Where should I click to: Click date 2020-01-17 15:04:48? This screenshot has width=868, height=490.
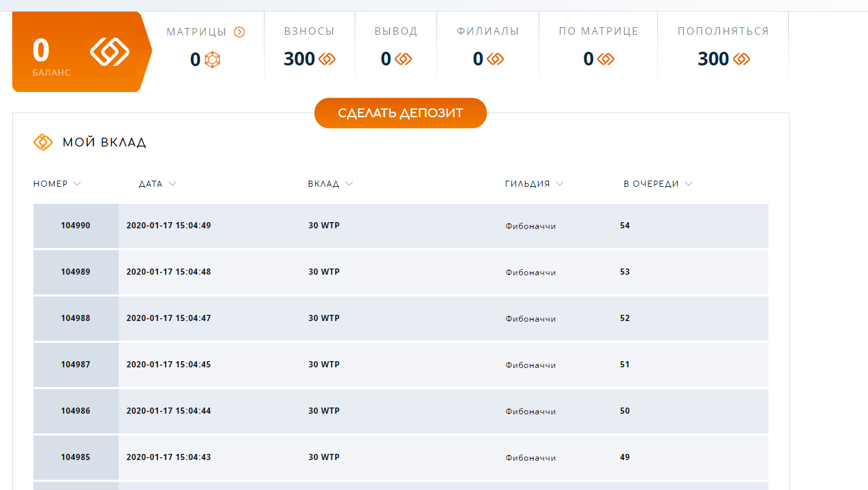click(x=168, y=272)
